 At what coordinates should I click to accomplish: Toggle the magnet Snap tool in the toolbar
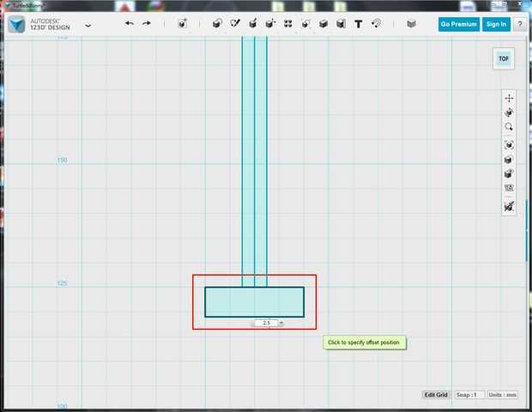(377, 23)
